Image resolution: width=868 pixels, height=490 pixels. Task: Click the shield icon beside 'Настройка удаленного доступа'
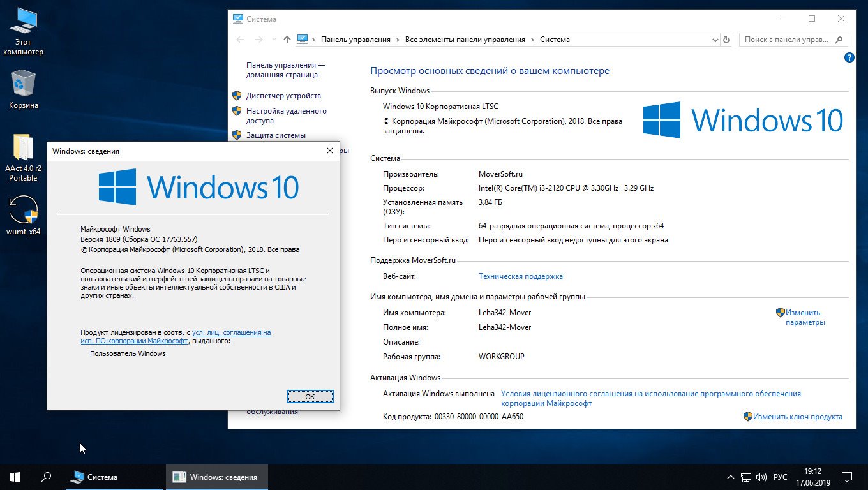(237, 111)
